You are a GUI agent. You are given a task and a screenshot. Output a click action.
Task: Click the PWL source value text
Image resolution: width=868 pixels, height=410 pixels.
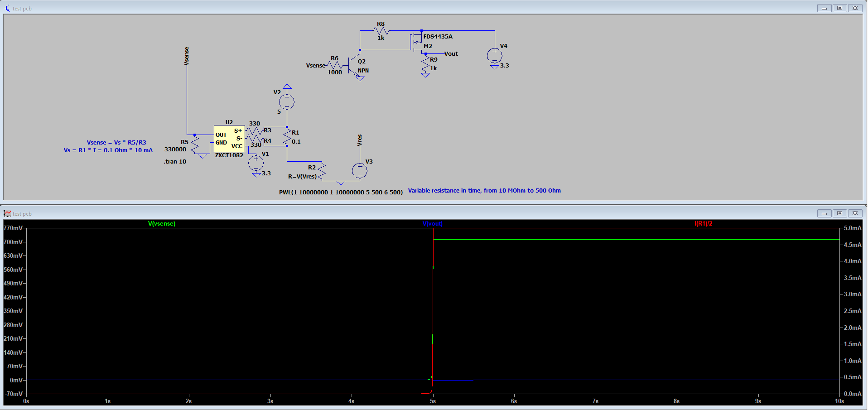click(341, 193)
